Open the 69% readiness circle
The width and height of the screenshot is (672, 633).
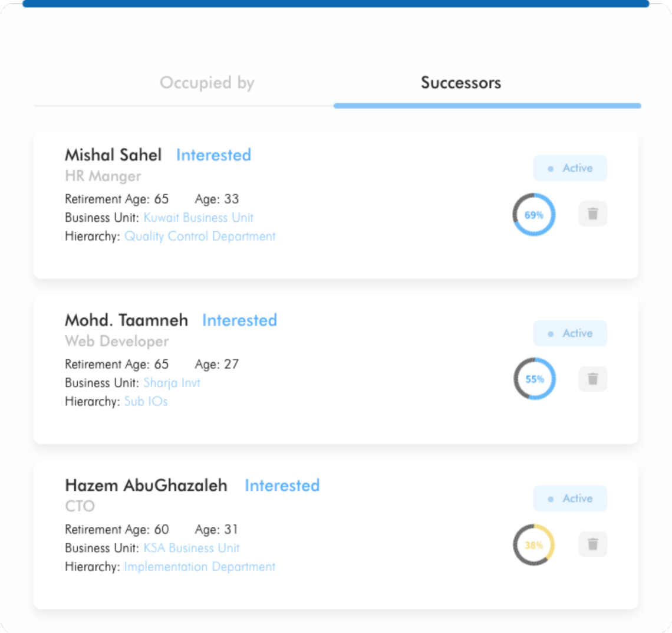tap(534, 214)
